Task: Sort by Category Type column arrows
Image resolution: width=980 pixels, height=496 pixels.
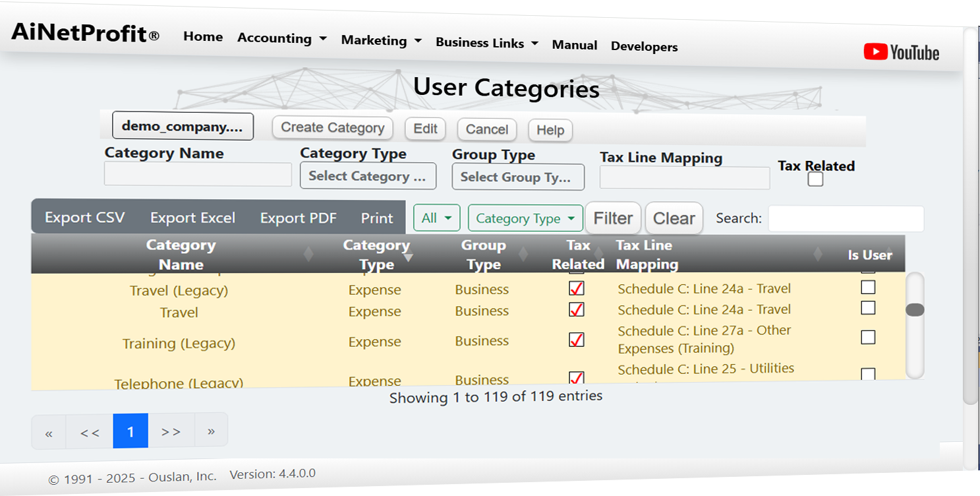Action: point(408,256)
